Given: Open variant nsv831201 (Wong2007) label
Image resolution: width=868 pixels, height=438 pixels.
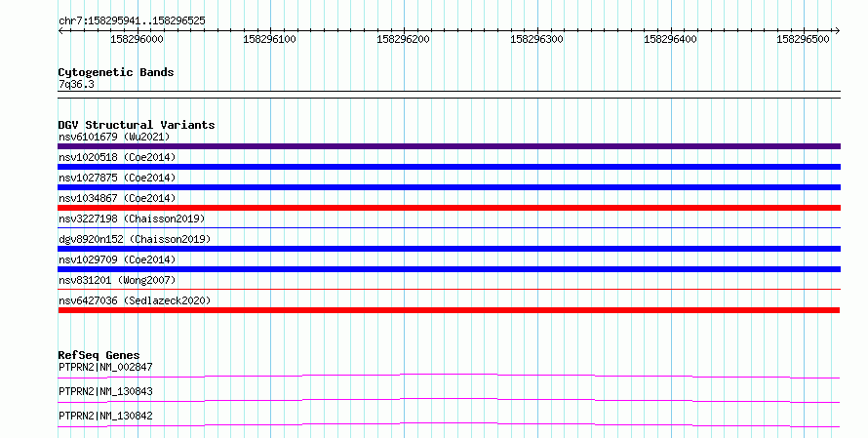Looking at the screenshot, I should click(117, 280).
